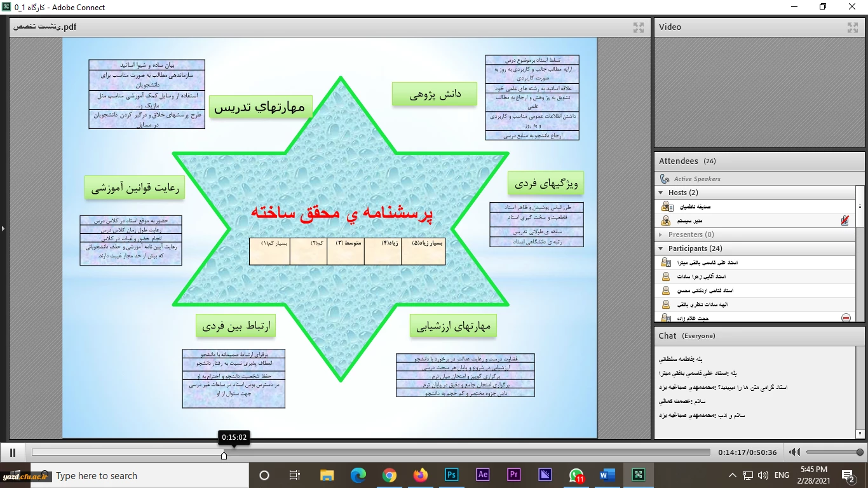
Task: Click the red blocked status icon
Action: [x=846, y=318]
